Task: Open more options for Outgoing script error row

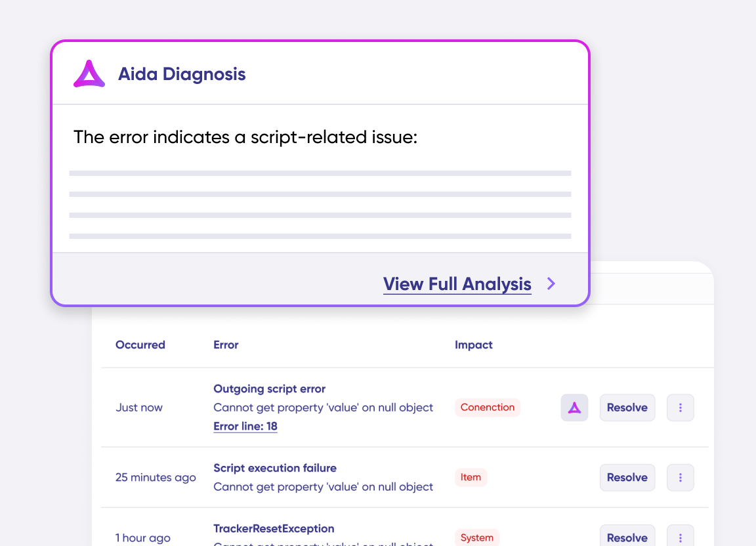Action: pos(681,408)
